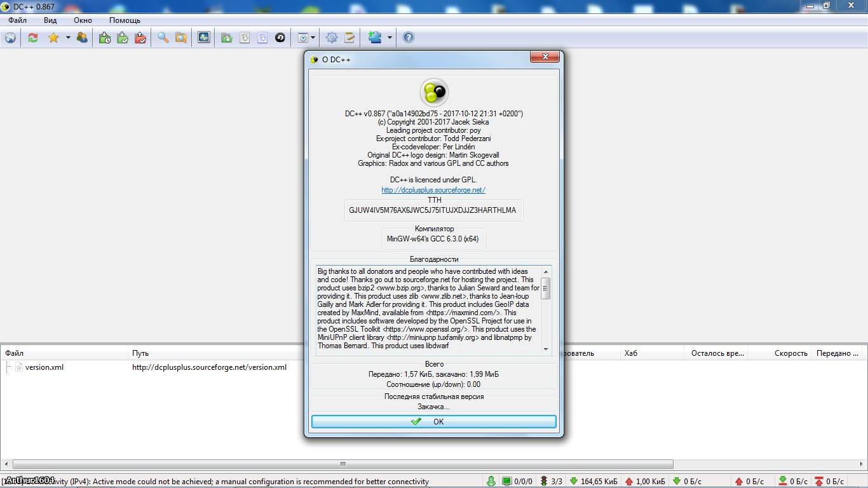Click the compiler MinGW-w64 GCC field

pyautogui.click(x=433, y=240)
